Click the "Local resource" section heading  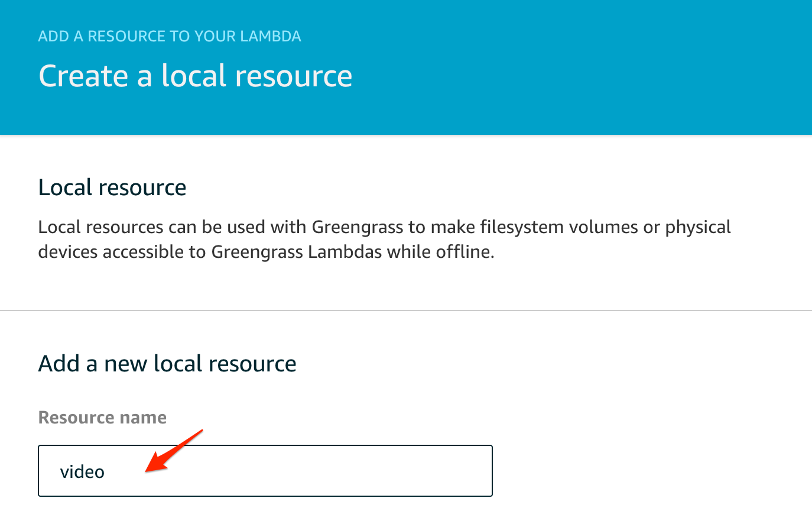click(x=112, y=187)
